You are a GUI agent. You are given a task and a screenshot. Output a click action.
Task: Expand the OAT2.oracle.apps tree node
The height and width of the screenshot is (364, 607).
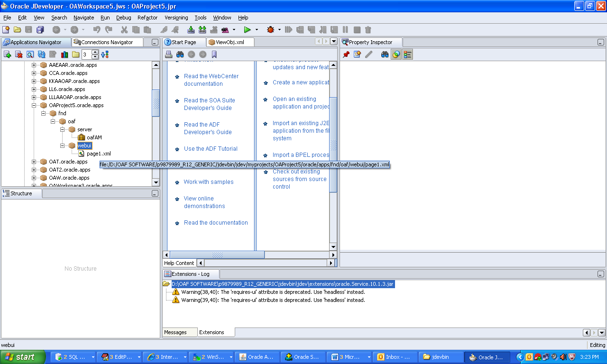click(34, 170)
